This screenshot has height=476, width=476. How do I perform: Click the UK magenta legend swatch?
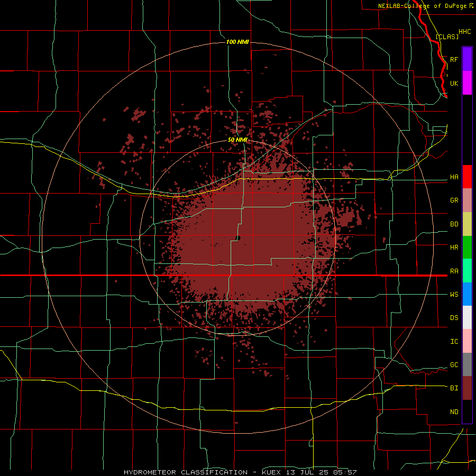pyautogui.click(x=467, y=83)
